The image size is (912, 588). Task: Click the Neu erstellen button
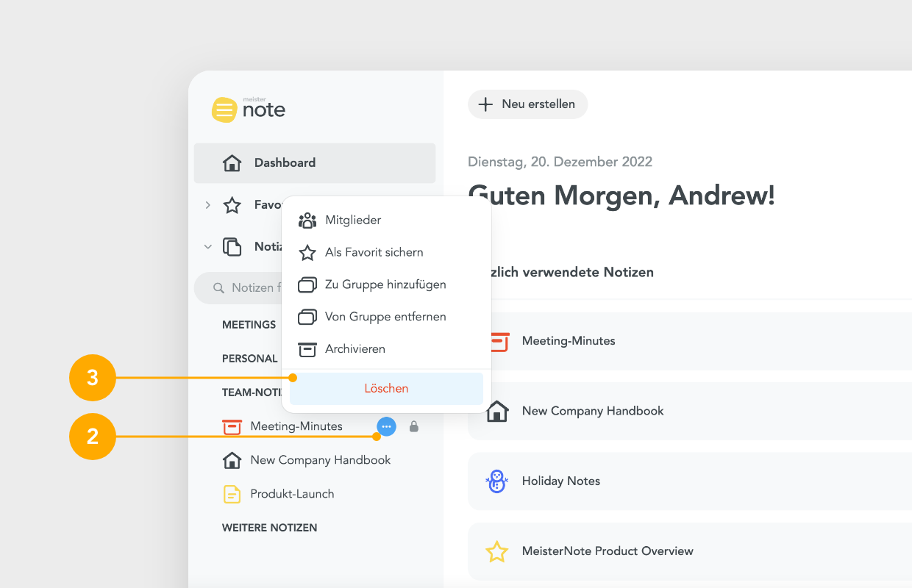point(528,104)
